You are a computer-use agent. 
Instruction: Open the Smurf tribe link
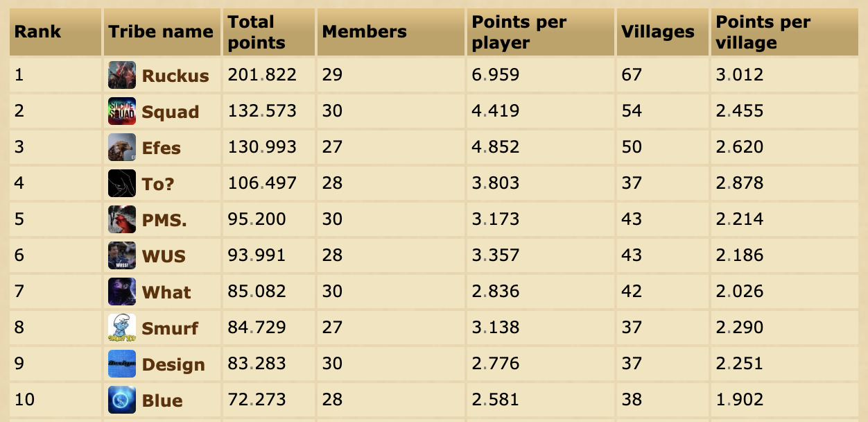point(171,328)
